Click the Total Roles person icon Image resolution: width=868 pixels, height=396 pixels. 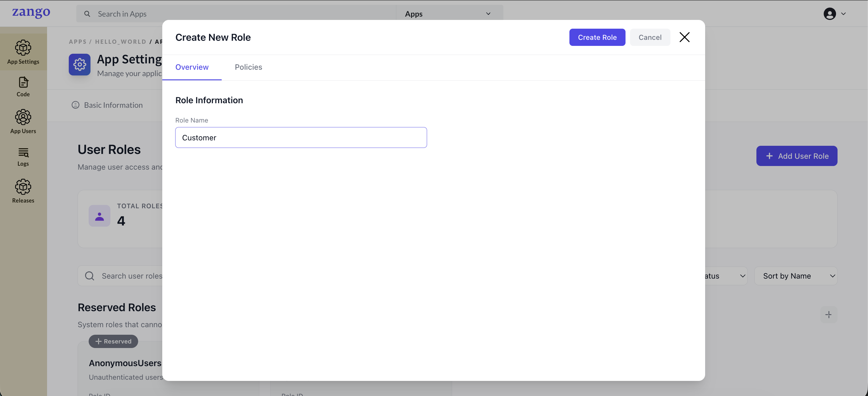(x=100, y=216)
